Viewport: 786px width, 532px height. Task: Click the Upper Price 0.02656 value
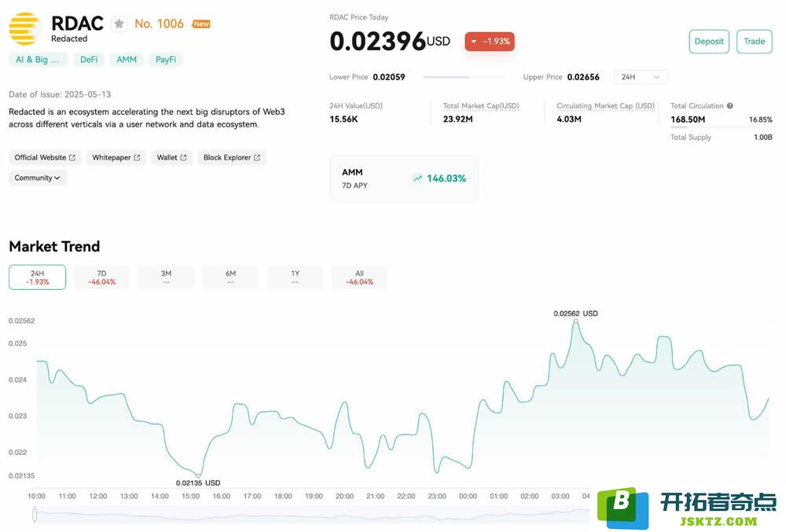583,77
